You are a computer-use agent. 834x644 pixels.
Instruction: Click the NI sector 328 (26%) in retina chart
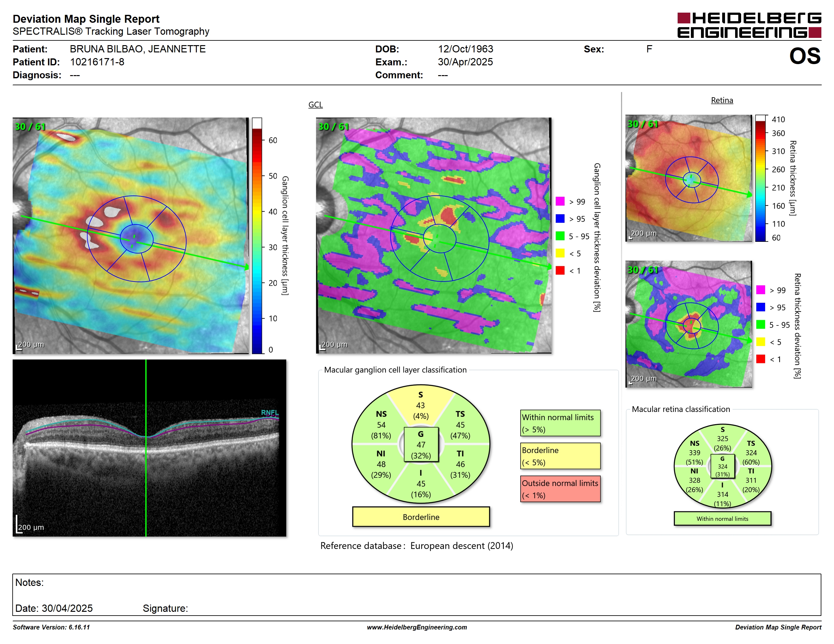click(x=695, y=480)
